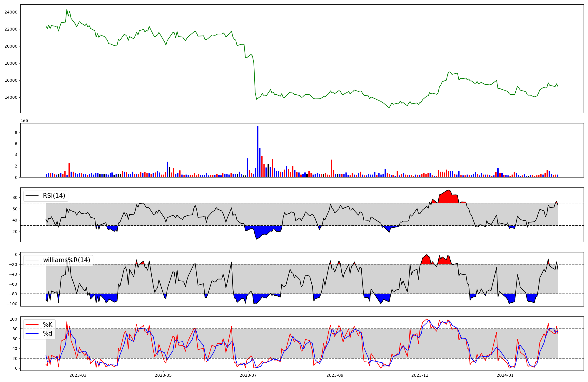Image resolution: width=588 pixels, height=382 pixels.
Task: Click the price line's highest peak
Action: coord(67,9)
